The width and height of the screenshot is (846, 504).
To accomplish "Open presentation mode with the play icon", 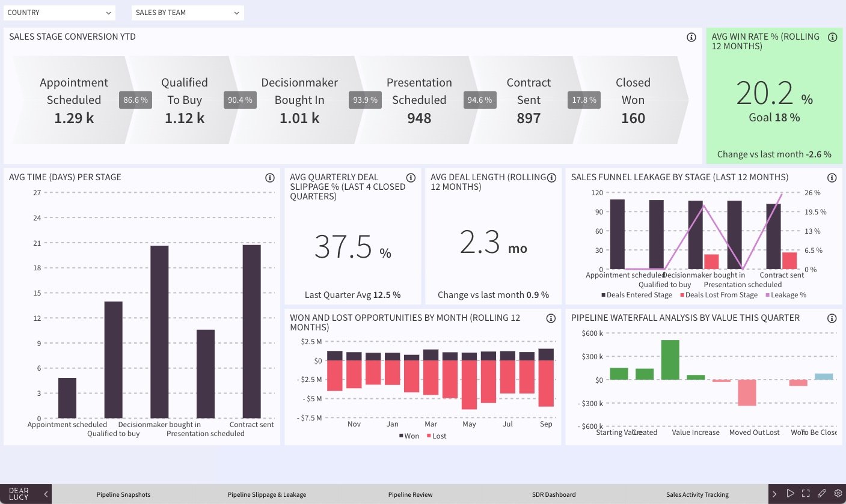I will pos(791,494).
